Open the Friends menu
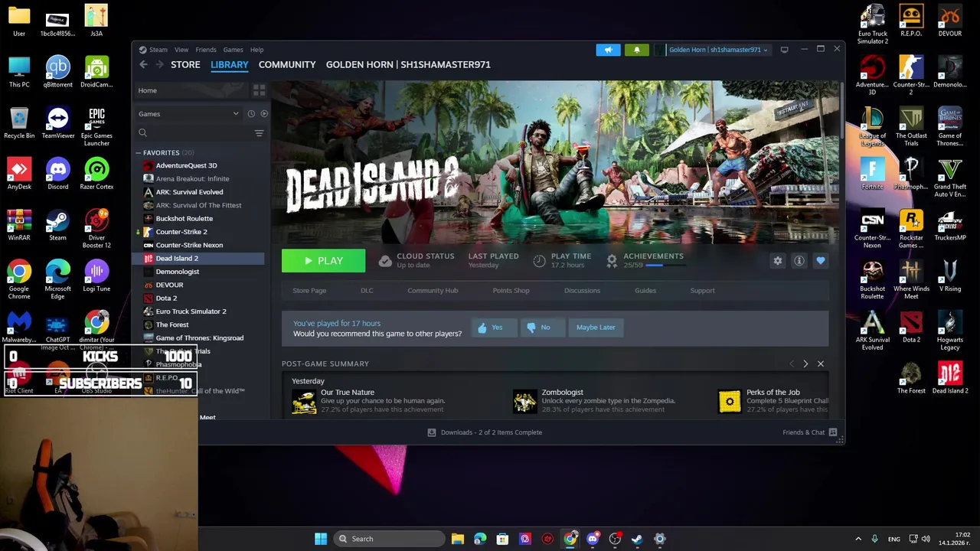980x551 pixels. click(205, 50)
